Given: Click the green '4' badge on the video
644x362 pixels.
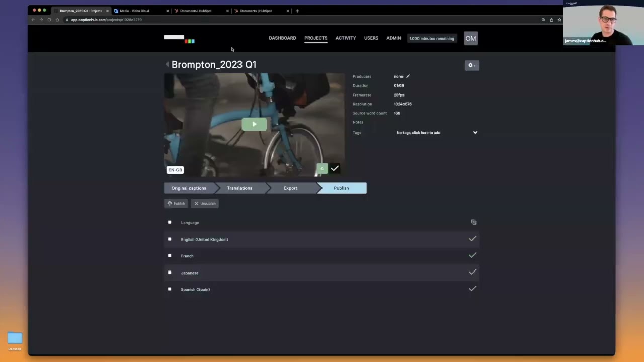Looking at the screenshot, I should [322, 168].
